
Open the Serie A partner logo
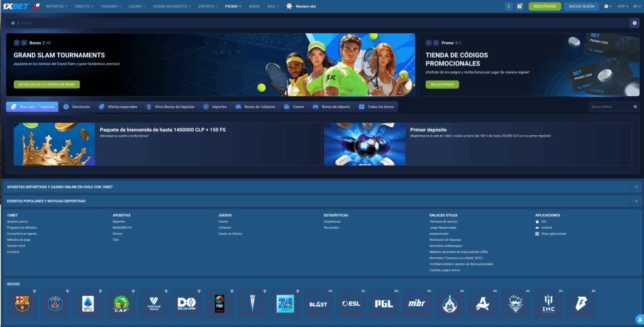point(88,304)
